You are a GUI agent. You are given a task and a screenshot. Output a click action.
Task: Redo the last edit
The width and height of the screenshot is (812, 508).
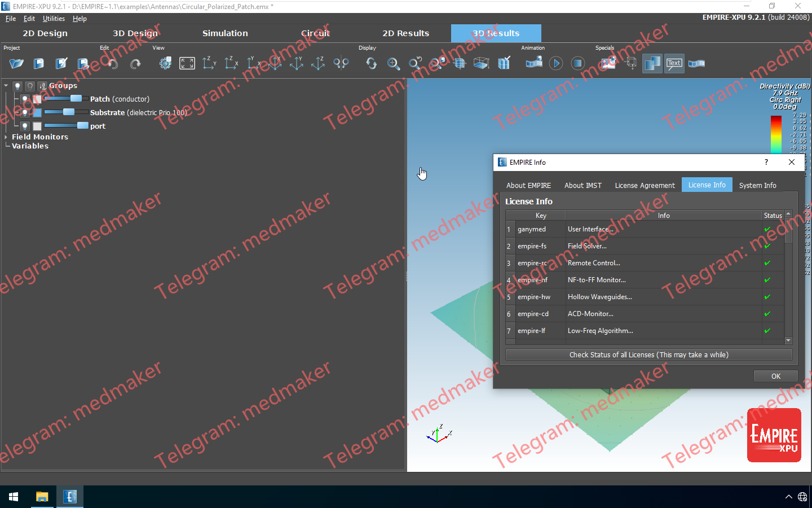point(135,63)
